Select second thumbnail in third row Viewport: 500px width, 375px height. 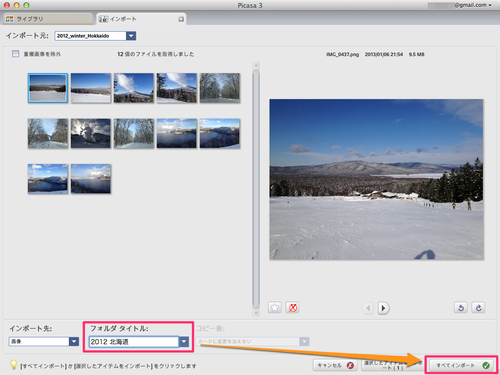click(91, 179)
